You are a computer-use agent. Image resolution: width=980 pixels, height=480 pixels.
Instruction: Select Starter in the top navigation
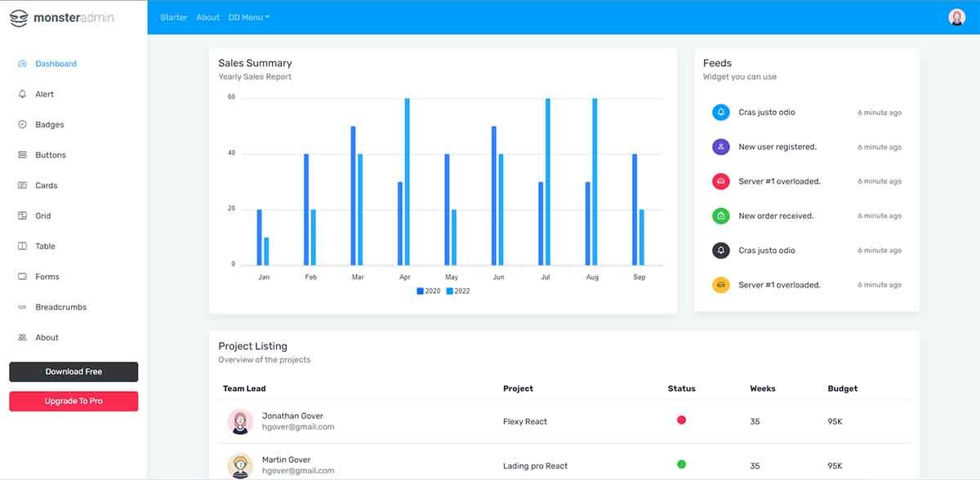pos(174,16)
